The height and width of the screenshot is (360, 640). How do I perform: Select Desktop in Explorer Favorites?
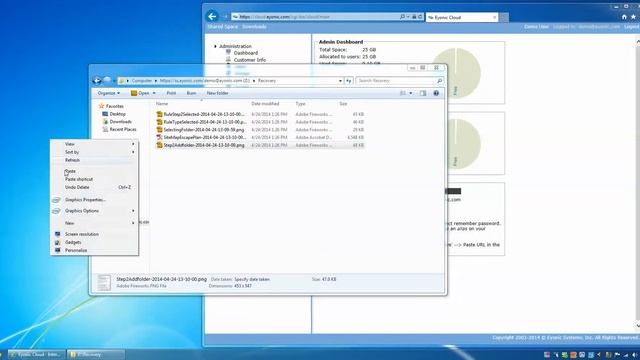[118, 114]
